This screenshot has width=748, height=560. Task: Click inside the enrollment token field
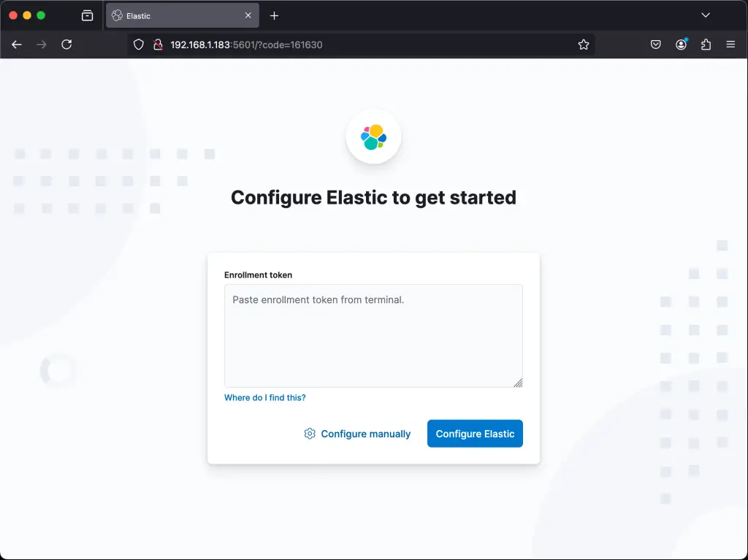(373, 335)
